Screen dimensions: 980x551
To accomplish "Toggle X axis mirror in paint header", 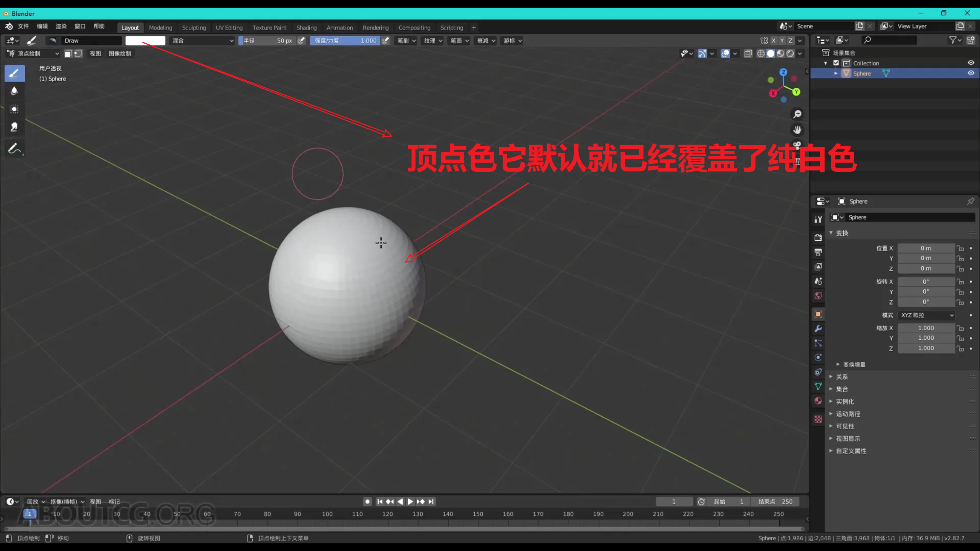I will pyautogui.click(x=774, y=40).
